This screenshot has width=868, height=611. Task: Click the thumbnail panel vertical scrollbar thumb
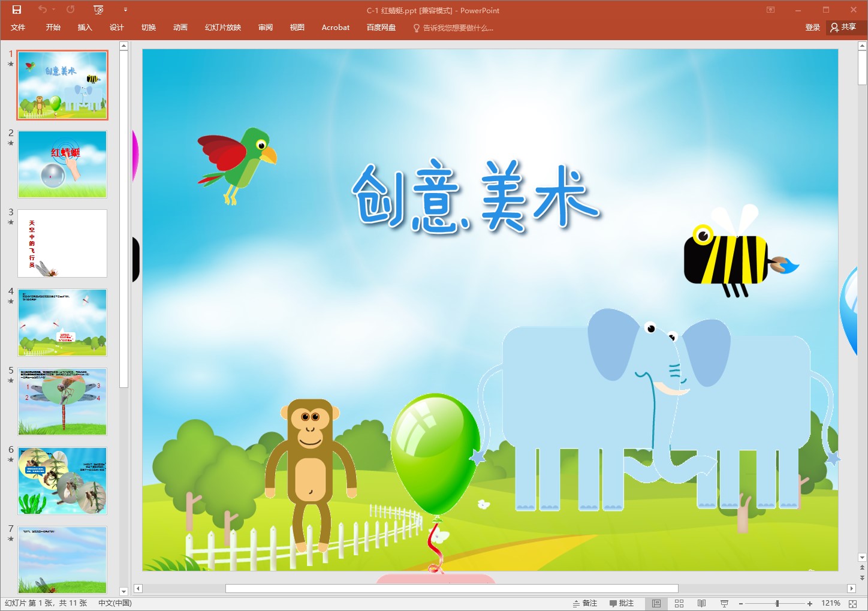coord(123,219)
